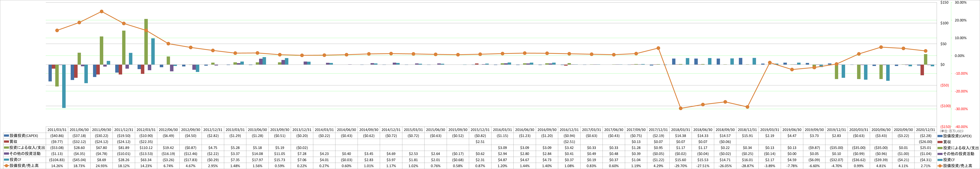The height and width of the screenshot is (169, 980).
Task: Select the ratio cell 6.74%
Action: point(168,166)
